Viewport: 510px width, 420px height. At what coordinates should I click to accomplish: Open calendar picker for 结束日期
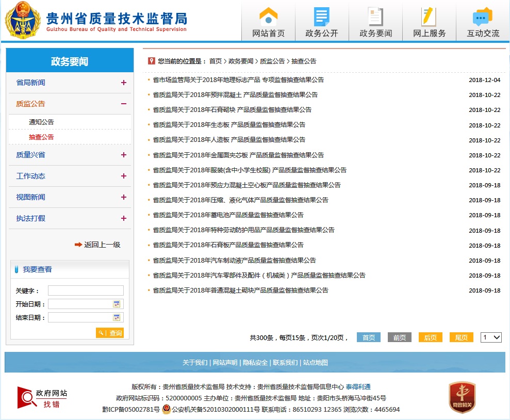pyautogui.click(x=117, y=317)
